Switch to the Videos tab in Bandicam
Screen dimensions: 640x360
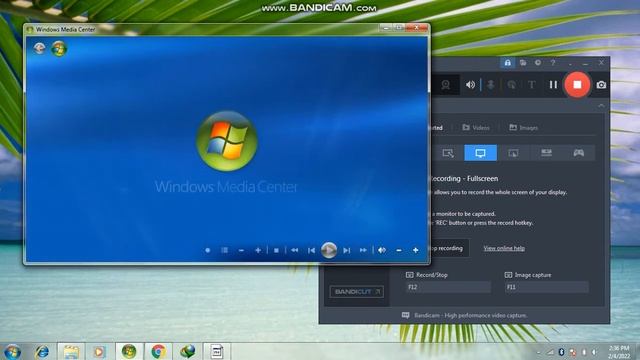point(476,128)
